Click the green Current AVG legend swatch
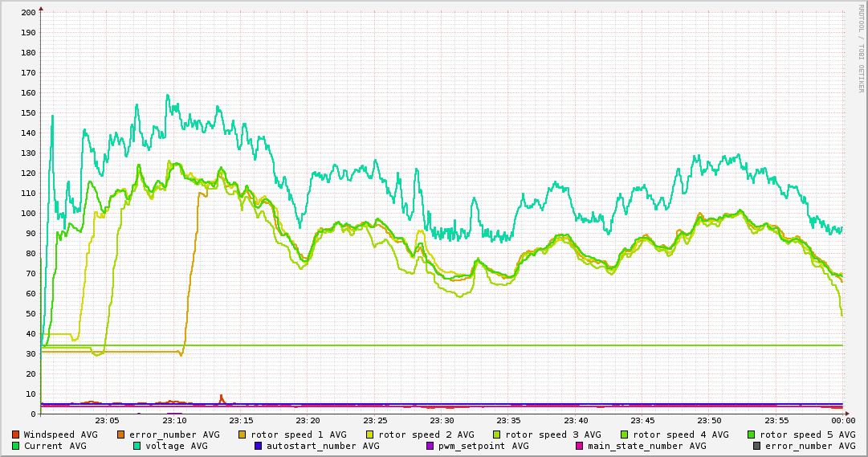The height and width of the screenshot is (457, 868). pyautogui.click(x=16, y=446)
